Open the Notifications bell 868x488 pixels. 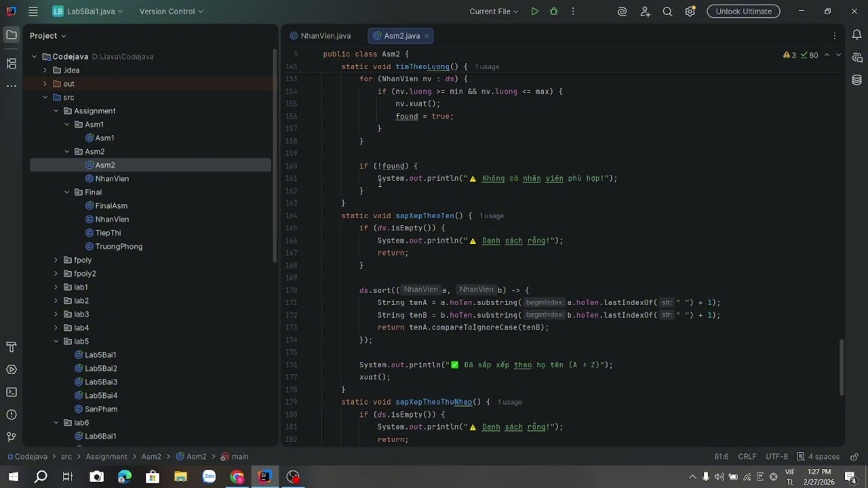[856, 35]
